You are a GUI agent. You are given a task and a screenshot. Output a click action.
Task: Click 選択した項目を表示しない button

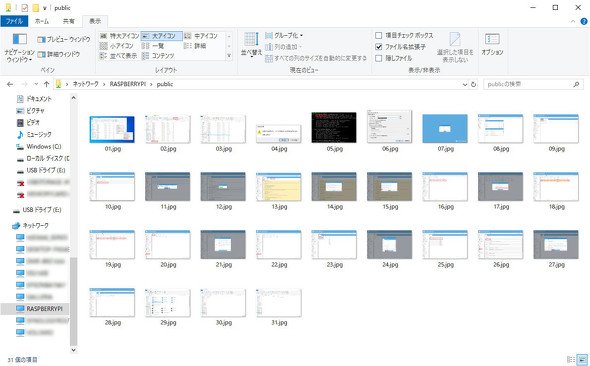(455, 48)
